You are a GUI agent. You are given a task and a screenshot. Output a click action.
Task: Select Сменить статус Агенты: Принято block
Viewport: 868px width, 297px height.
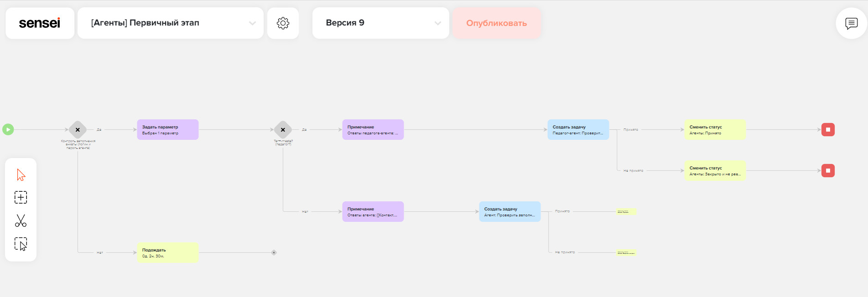coord(715,130)
